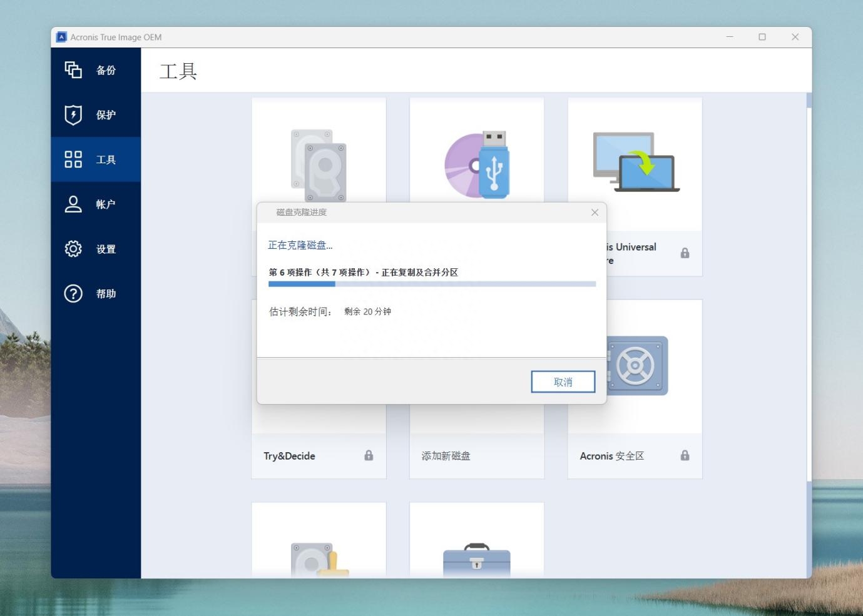Minimize the Acronis True Image window
Image resolution: width=863 pixels, height=616 pixels.
730,37
